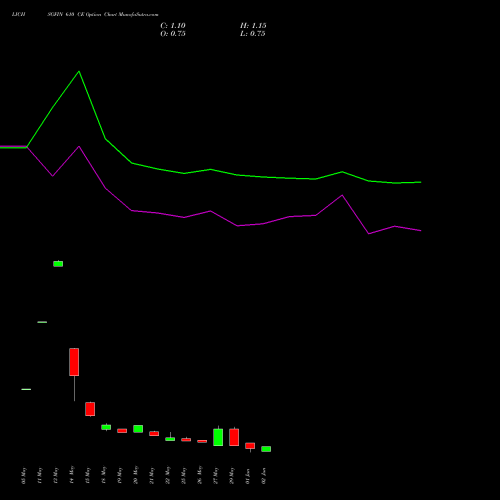Select the 14 May date label
The width and height of the screenshot is (500, 500).
pyautogui.click(x=72, y=475)
